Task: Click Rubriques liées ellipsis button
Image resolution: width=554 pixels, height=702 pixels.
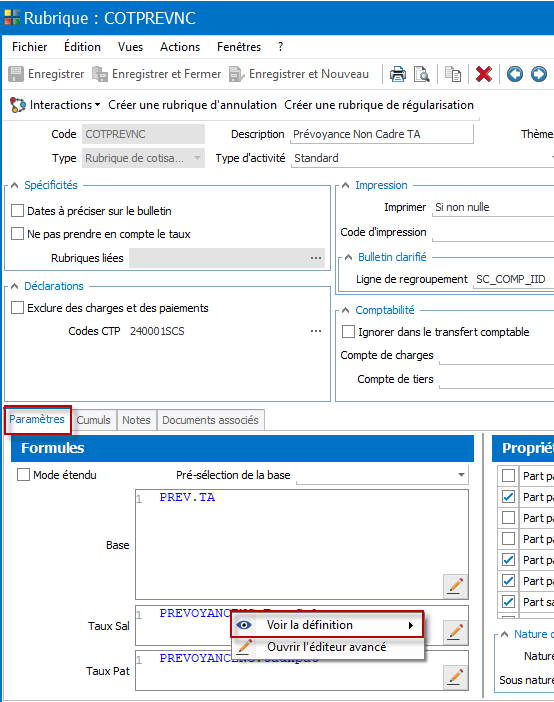Action: (316, 258)
